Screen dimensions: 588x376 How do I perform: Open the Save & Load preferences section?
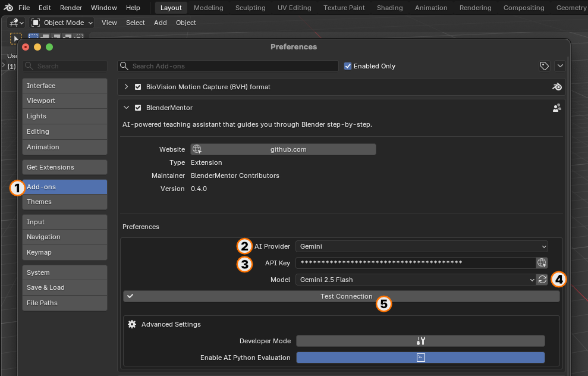[x=64, y=287]
